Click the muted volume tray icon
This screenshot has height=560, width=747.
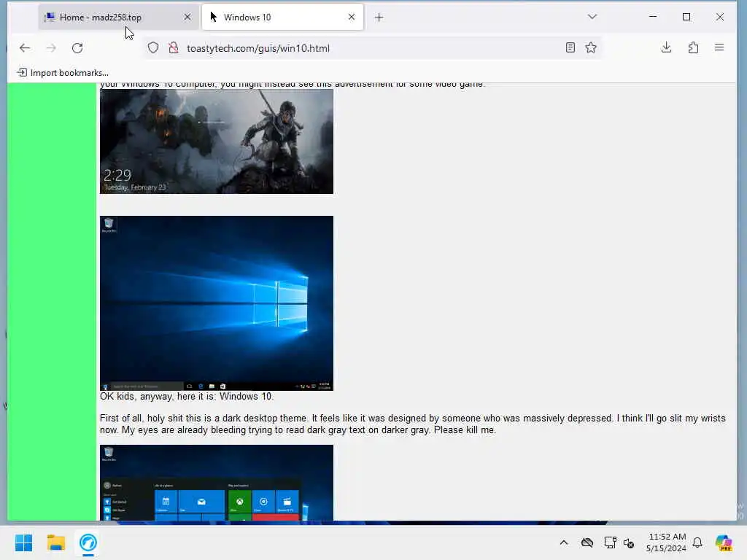point(629,542)
